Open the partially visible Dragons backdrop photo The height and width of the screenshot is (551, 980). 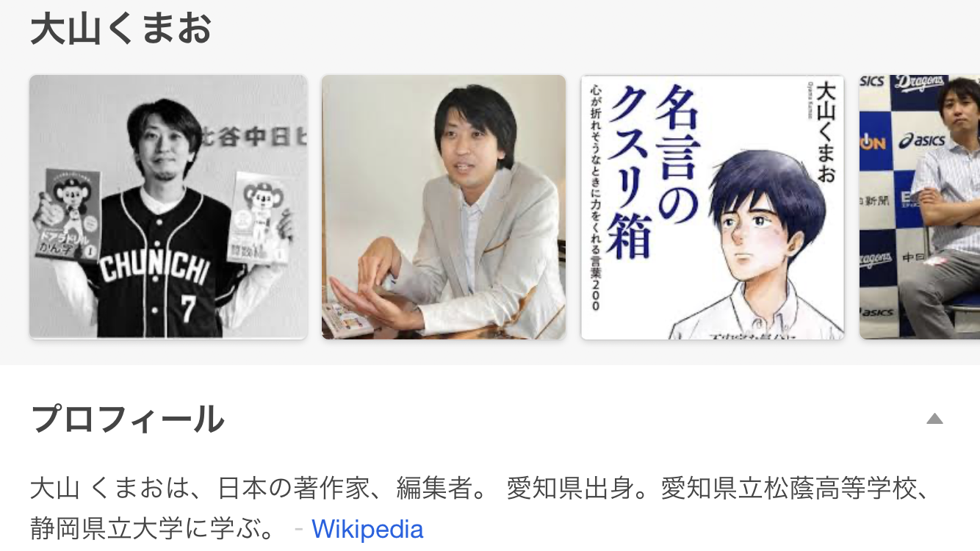tap(920, 206)
